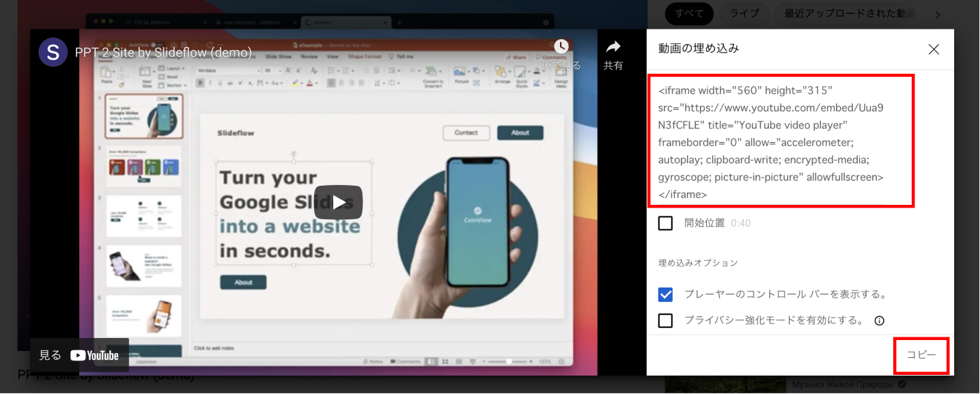Click the コピー button
Viewport: 980px width, 394px height.
click(x=921, y=355)
